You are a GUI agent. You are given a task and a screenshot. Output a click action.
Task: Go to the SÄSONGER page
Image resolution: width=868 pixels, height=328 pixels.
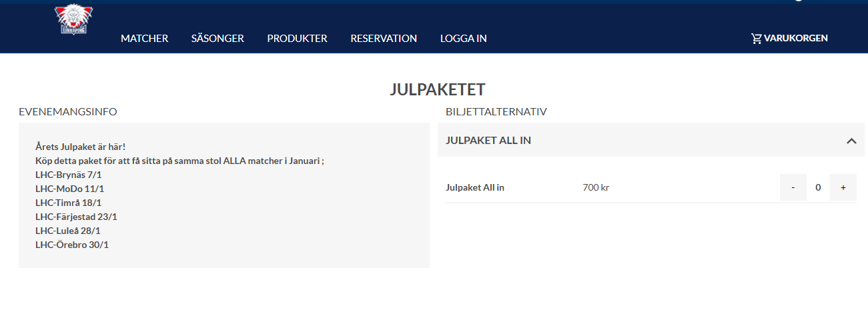(218, 39)
